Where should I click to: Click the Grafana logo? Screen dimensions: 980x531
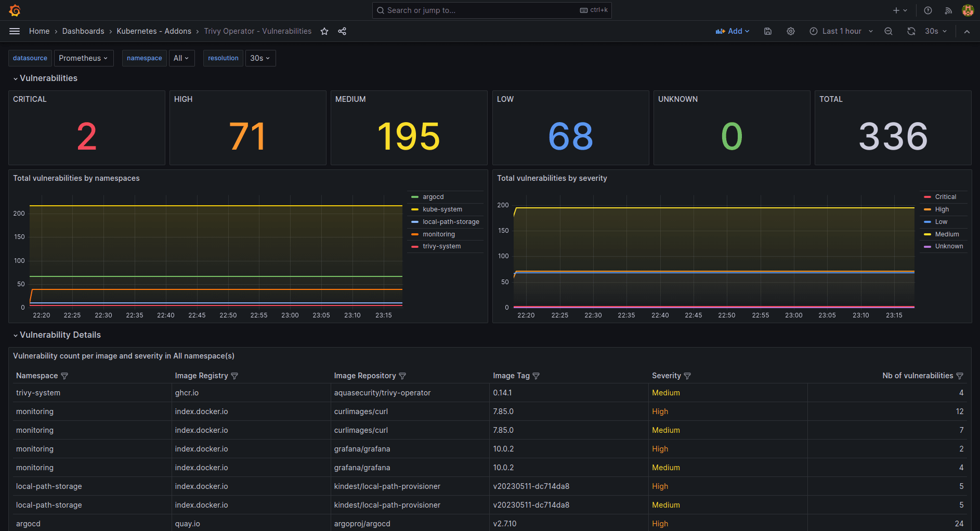pyautogui.click(x=15, y=10)
